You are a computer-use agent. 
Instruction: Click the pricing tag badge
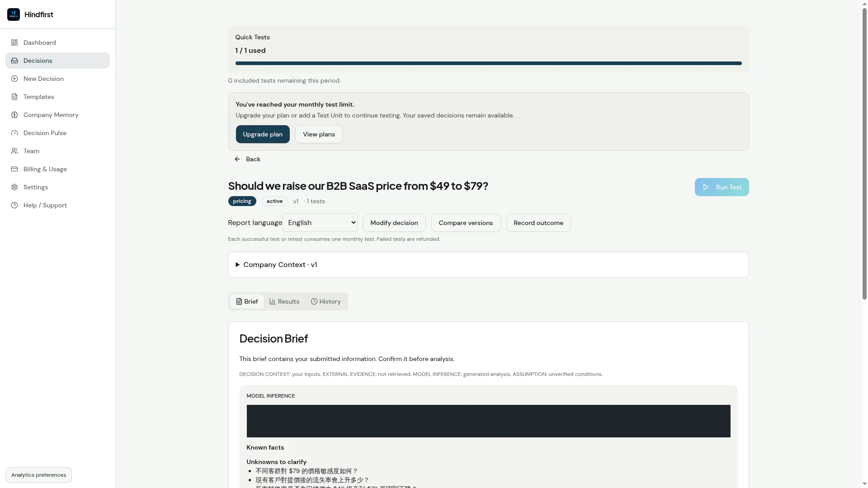point(242,201)
